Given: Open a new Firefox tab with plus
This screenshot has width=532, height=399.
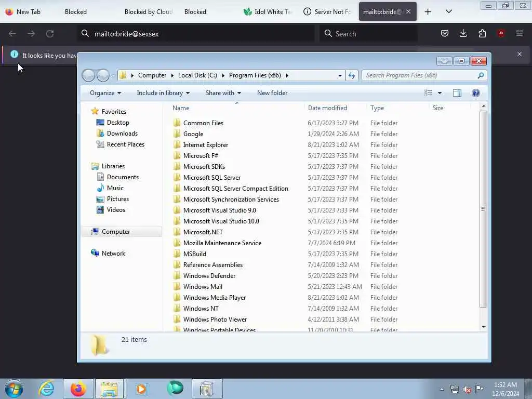Looking at the screenshot, I should 428,12.
